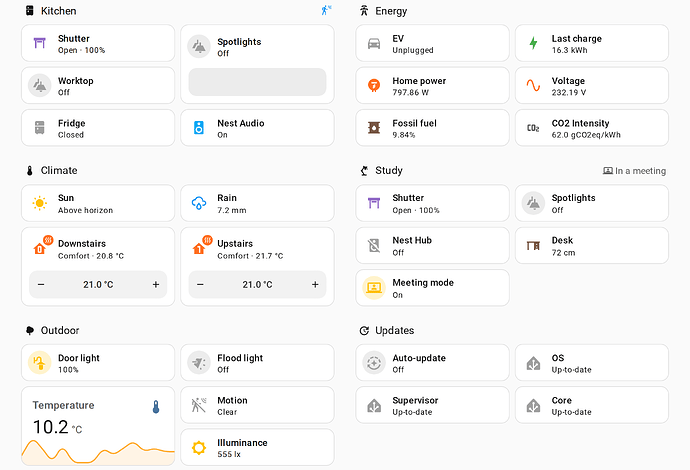Screen dimensions: 690x470
Task: Toggle the Study Spotlights light icon
Action: click(x=533, y=203)
